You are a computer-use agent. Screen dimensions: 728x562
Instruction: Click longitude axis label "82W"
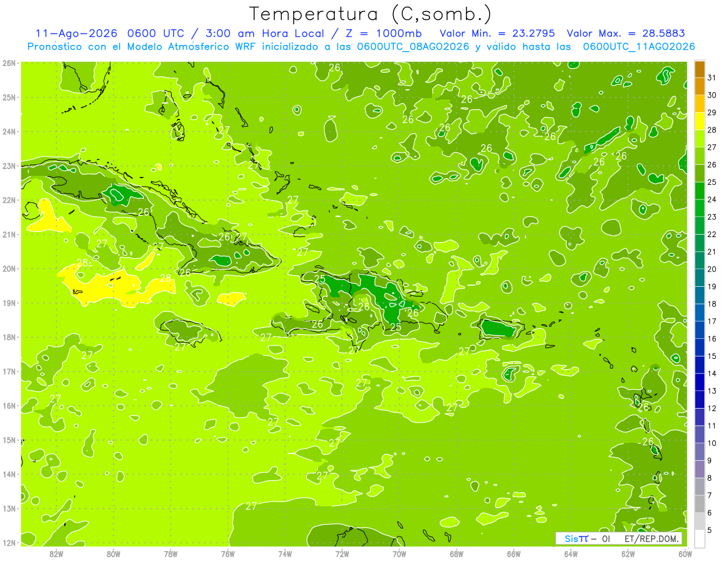(56, 554)
